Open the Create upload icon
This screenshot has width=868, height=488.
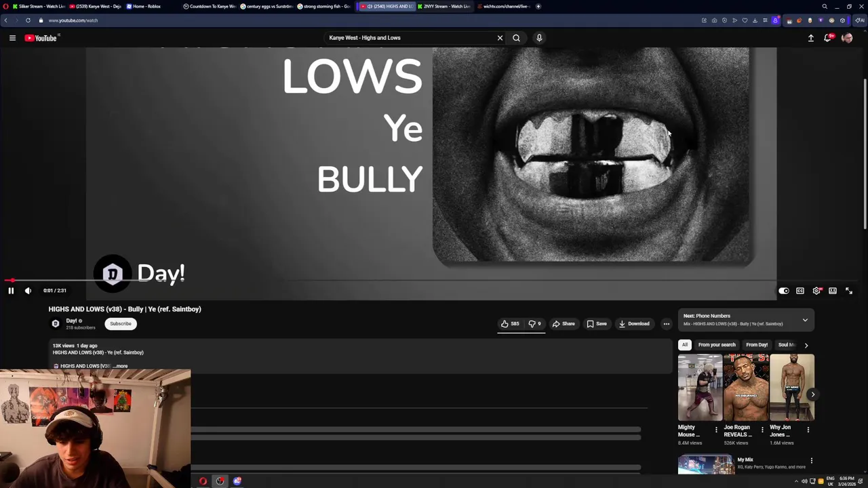[x=810, y=38]
